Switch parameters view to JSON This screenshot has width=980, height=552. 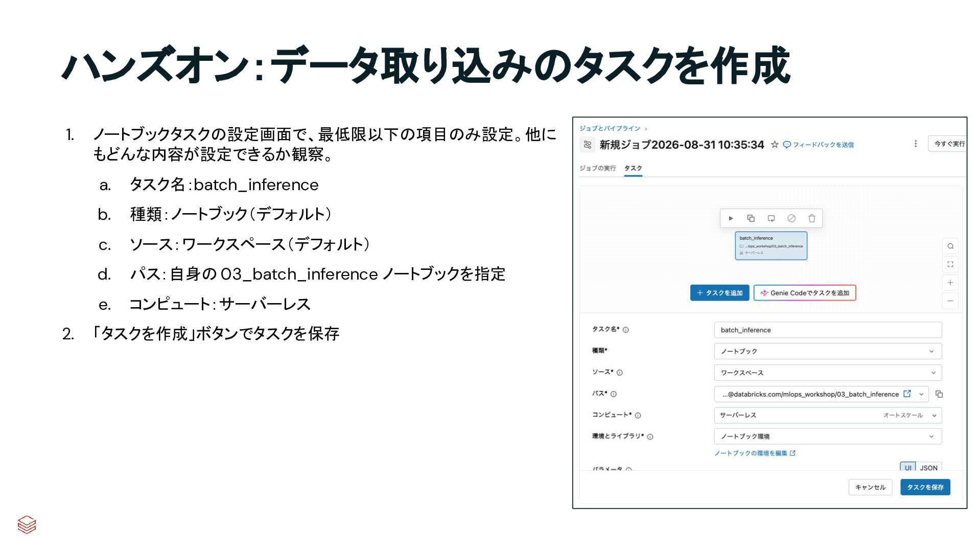[x=928, y=467]
